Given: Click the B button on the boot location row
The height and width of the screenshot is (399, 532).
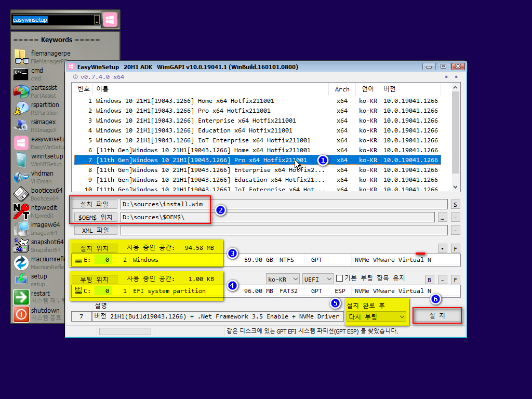Looking at the screenshot, I should coord(429,280).
